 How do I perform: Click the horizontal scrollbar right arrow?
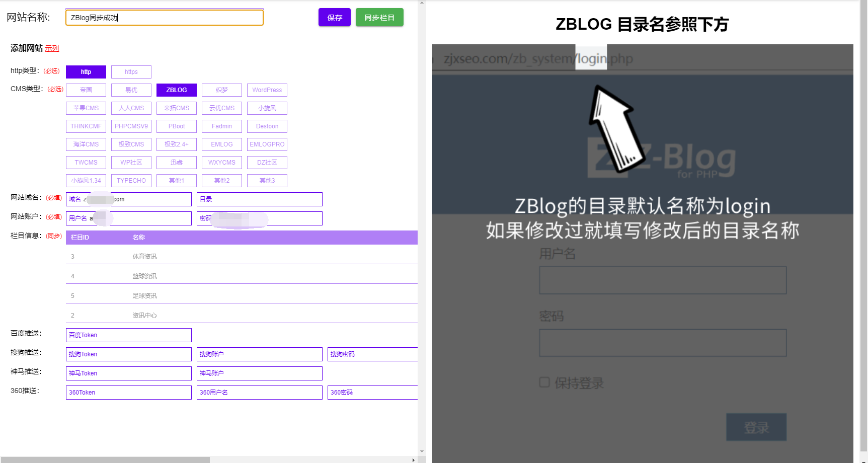click(414, 459)
